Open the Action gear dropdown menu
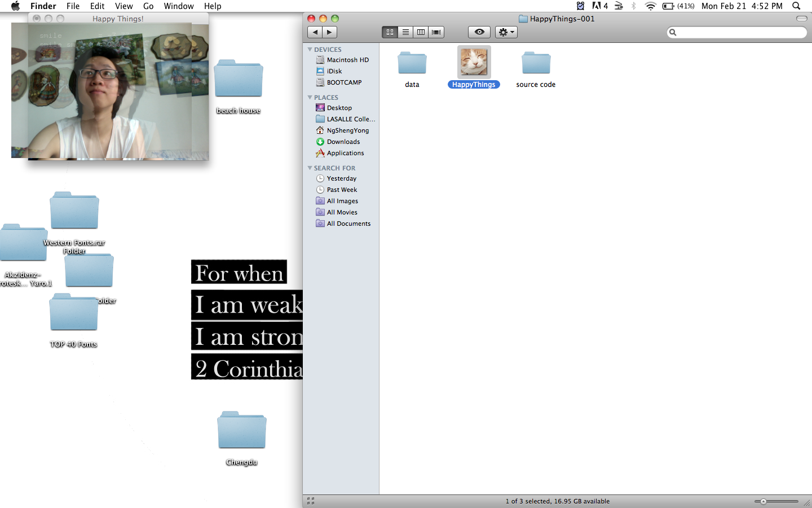The image size is (812, 508). (506, 32)
